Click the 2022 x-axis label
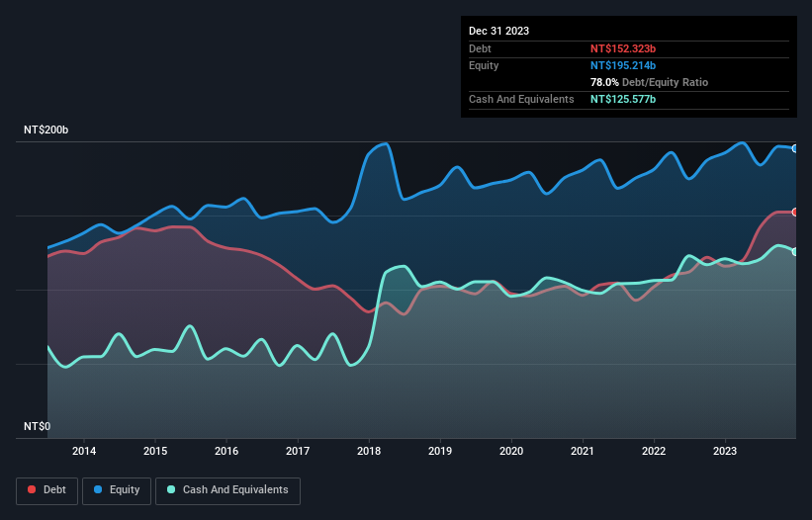812x520 pixels. [x=654, y=451]
